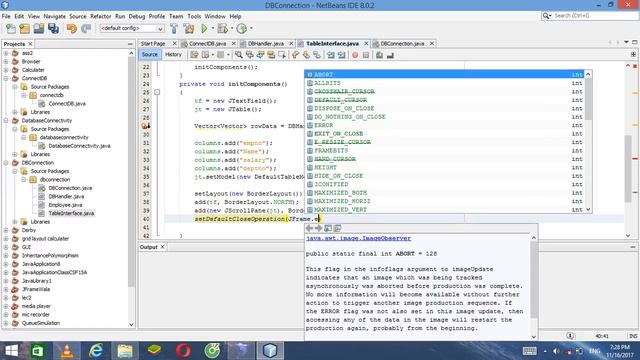Open Profile Project dropdown arrow
Viewport: 640px width, 360px height.
pos(251,29)
